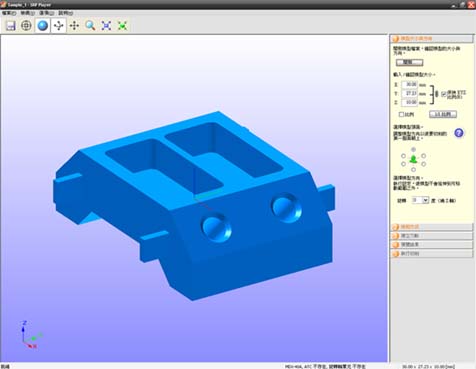This screenshot has height=369, width=476.
Task: Open the fourth (Help) menu
Action: 66,13
